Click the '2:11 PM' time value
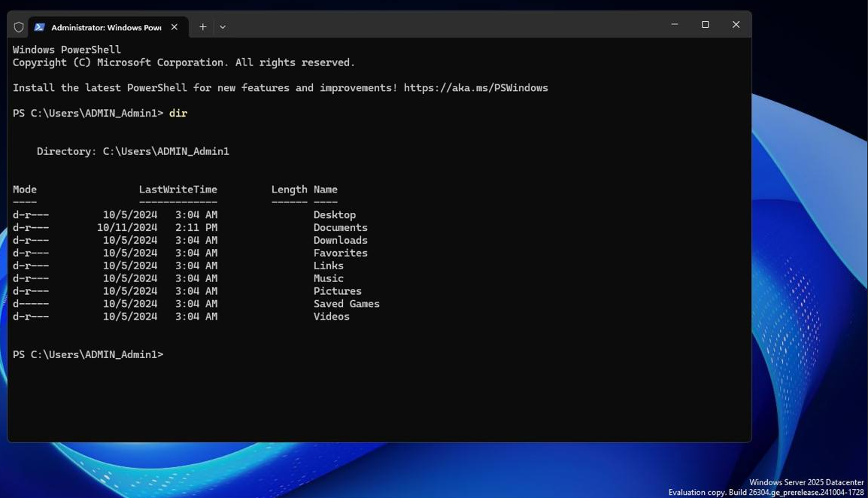 point(196,228)
